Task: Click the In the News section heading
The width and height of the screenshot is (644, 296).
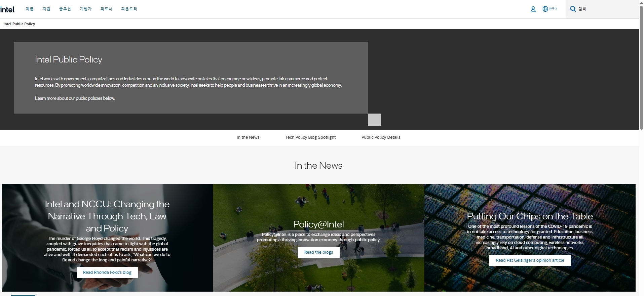Action: pos(318,165)
